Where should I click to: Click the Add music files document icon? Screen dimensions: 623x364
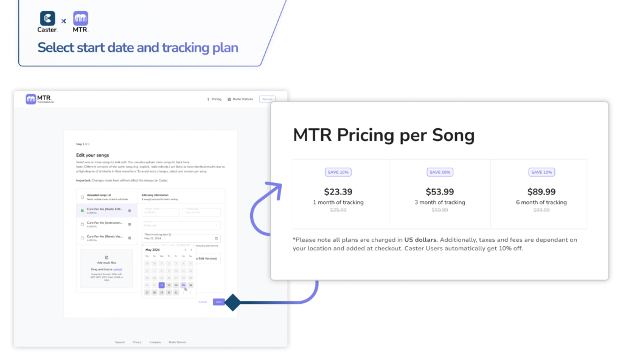pyautogui.click(x=106, y=258)
